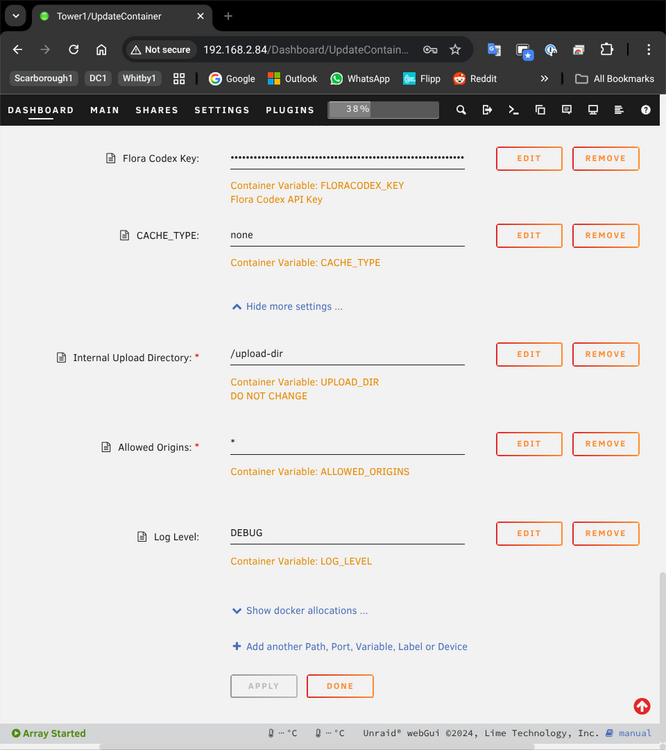This screenshot has width=666, height=750.
Task: Click the document icon beside Internal Upload Directory
Action: tap(61, 357)
